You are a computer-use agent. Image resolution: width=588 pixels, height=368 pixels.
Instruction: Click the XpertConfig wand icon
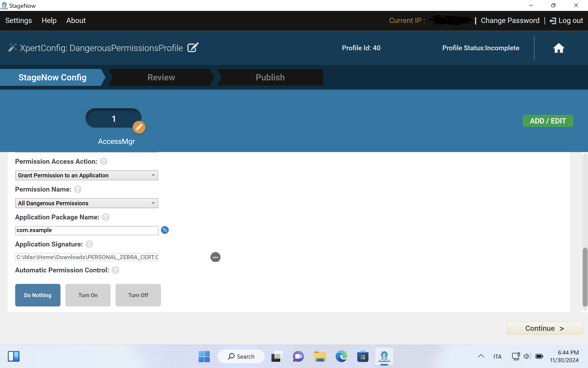pos(12,48)
